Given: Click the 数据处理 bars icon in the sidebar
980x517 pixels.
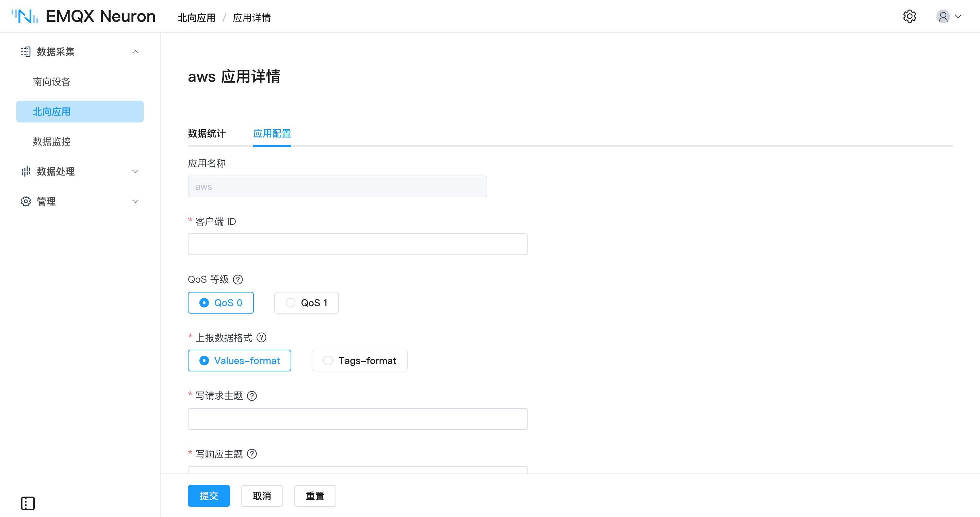Looking at the screenshot, I should coord(26,171).
